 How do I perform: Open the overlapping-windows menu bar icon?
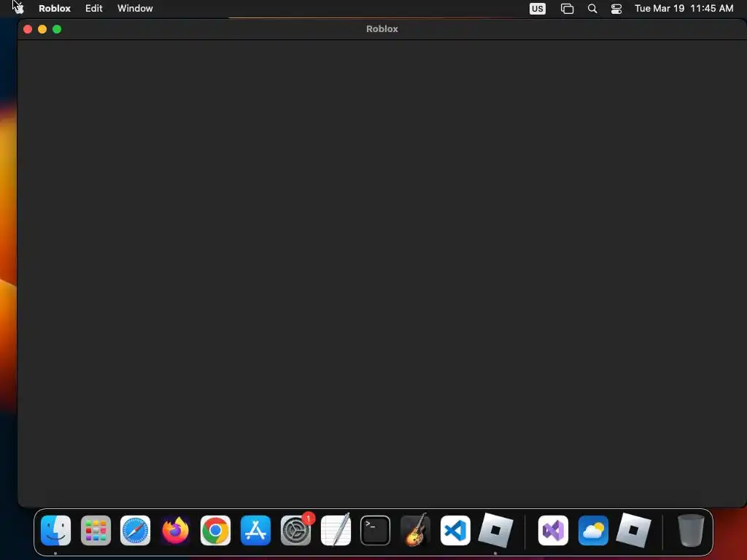tap(567, 9)
